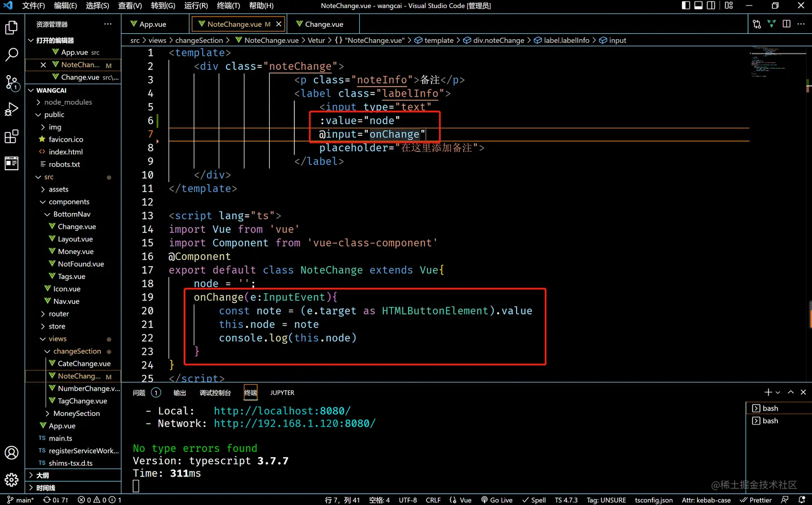Screen dimensions: 812x505
Task: Open Run and Debug view
Action: click(x=11, y=109)
